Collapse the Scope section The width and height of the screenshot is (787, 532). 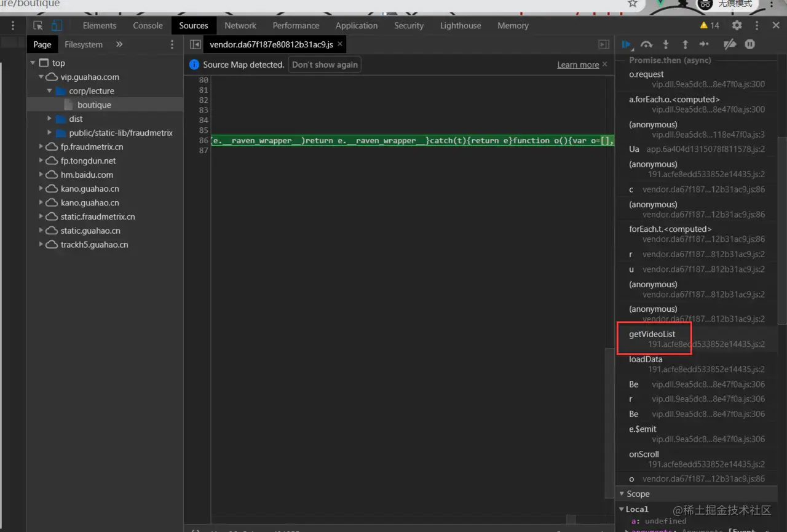[622, 494]
